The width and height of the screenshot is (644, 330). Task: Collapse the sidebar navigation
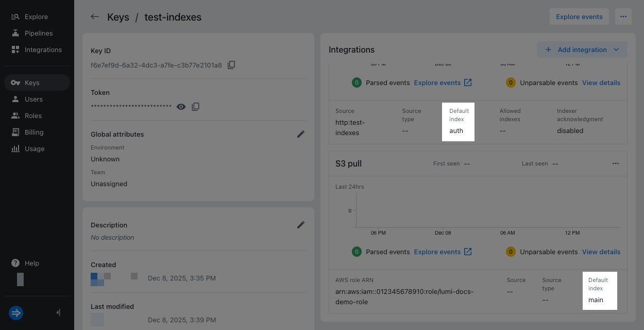[58, 312]
